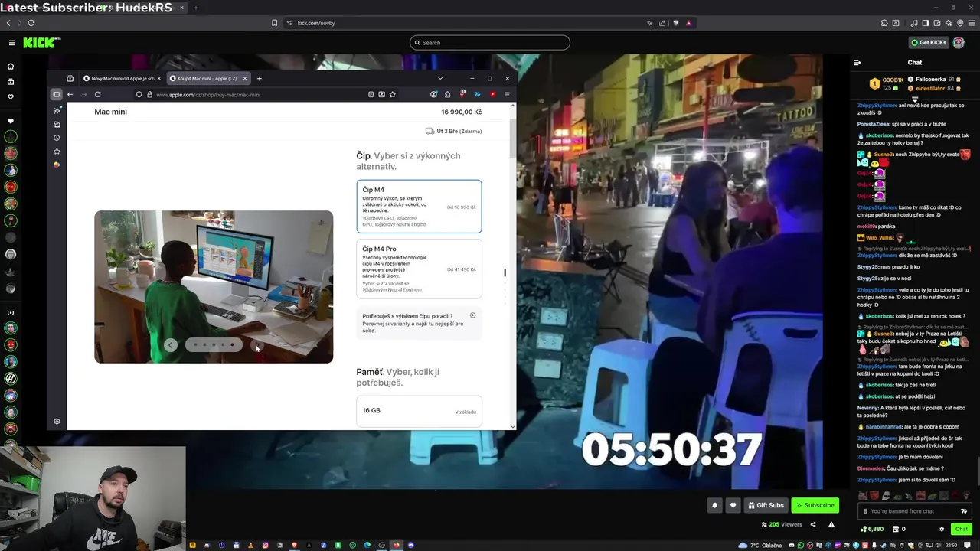Report stream warning triangle icon

tap(831, 525)
